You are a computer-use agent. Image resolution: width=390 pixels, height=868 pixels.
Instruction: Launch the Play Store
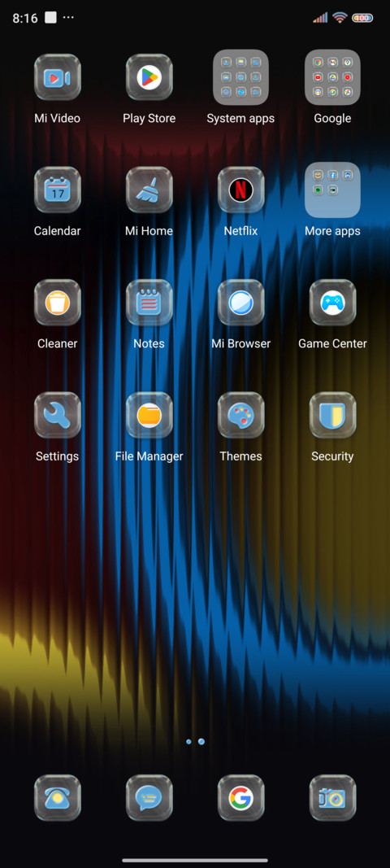click(x=149, y=77)
